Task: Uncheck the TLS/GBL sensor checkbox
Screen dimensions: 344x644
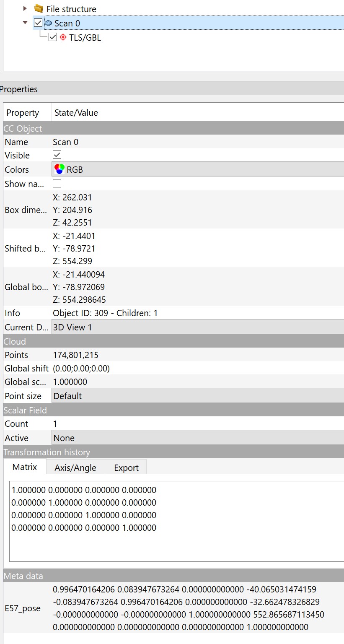Action: pos(52,37)
